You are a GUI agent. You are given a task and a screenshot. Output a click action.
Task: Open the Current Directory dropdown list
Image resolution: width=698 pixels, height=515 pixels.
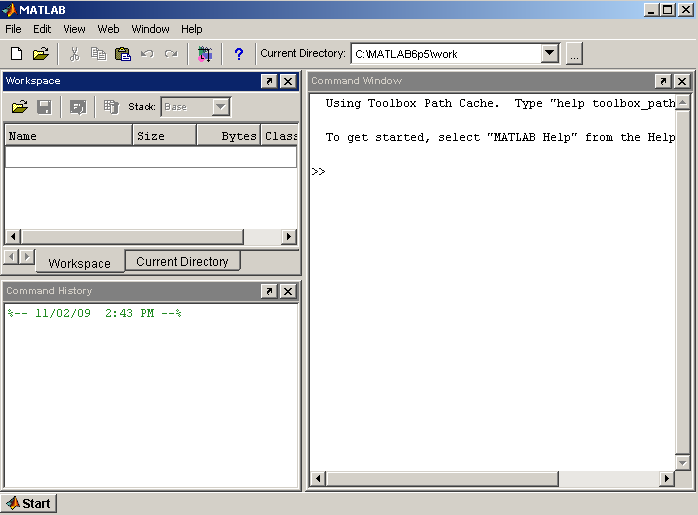click(x=550, y=53)
